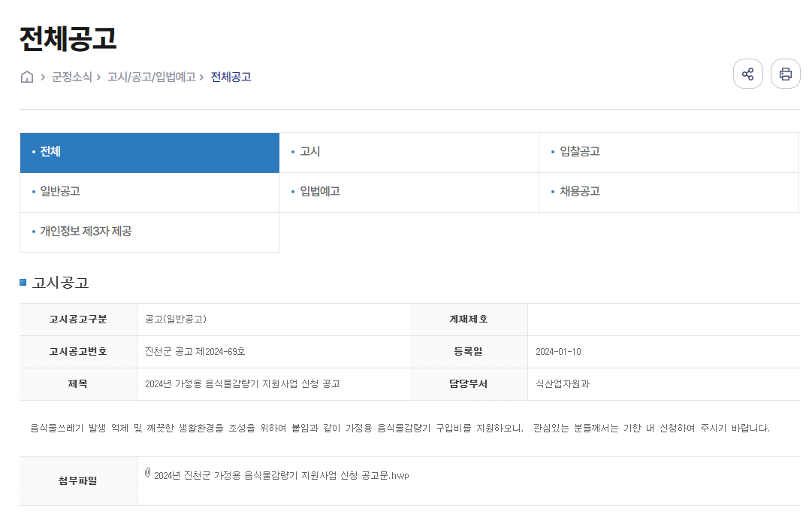
Task: Open 고시/공고/입법예고 breadcrumb link
Action: coord(151,77)
